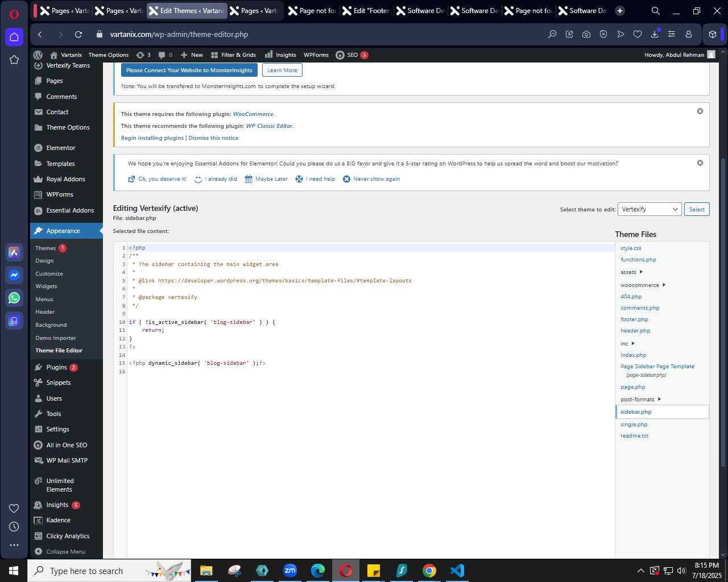Open comments bubble in the admin bar
Screen dimensions: 728x582
pyautogui.click(x=165, y=55)
